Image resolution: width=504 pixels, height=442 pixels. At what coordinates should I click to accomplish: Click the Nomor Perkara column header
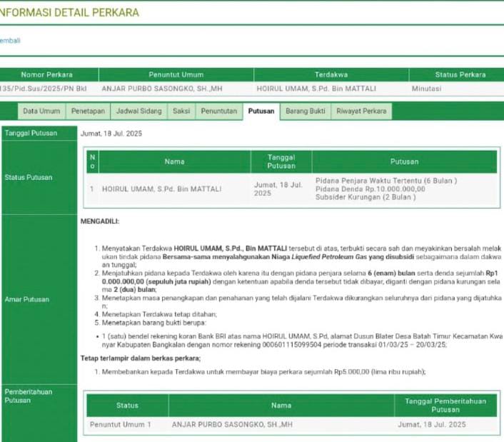[47, 74]
